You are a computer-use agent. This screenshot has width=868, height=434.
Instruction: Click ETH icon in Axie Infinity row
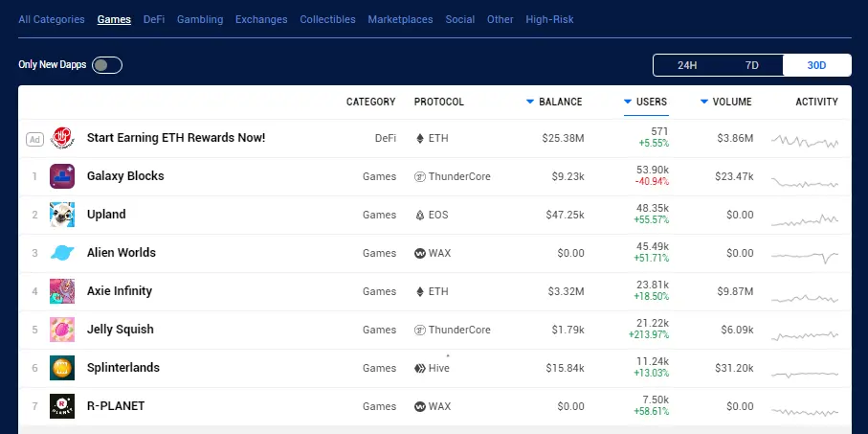[x=420, y=291]
